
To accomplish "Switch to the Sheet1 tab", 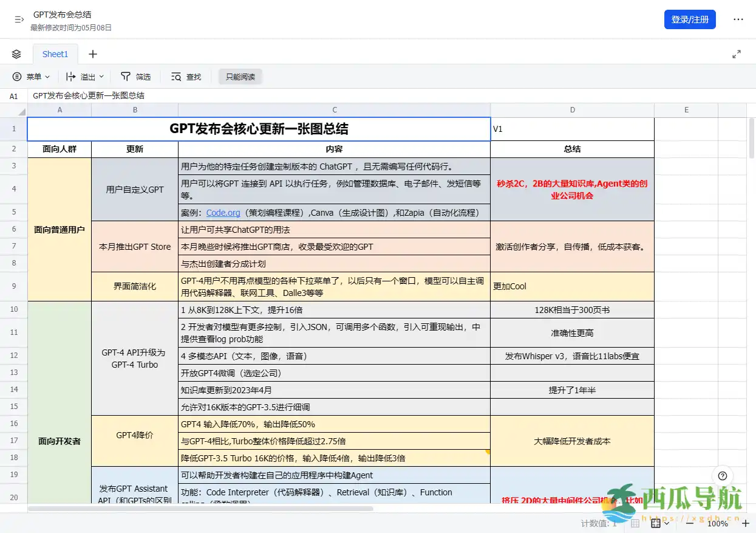I will [x=55, y=53].
